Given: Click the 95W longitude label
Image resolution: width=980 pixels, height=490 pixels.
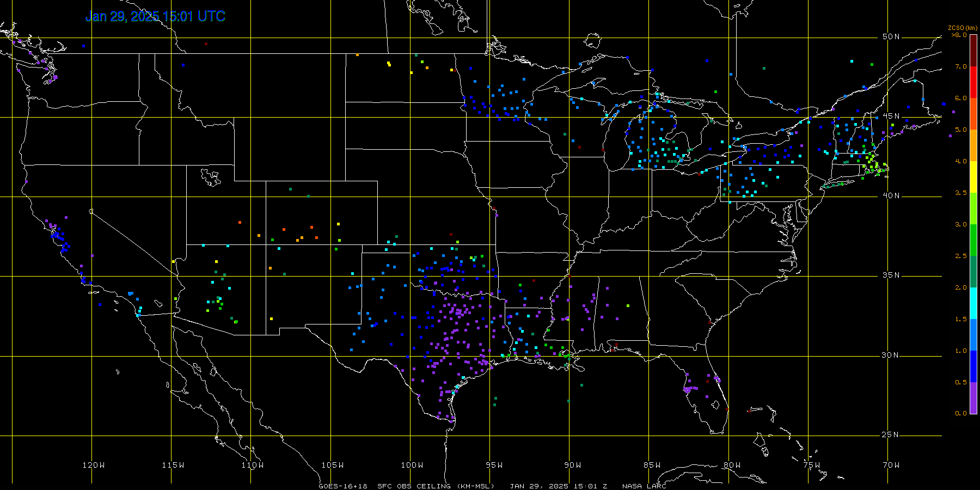Looking at the screenshot, I should pyautogui.click(x=494, y=465).
